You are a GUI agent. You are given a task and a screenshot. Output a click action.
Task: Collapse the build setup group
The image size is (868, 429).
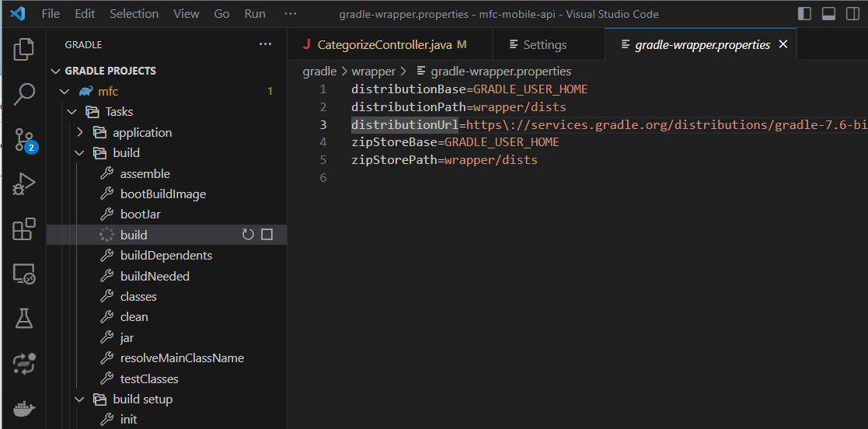pos(80,399)
